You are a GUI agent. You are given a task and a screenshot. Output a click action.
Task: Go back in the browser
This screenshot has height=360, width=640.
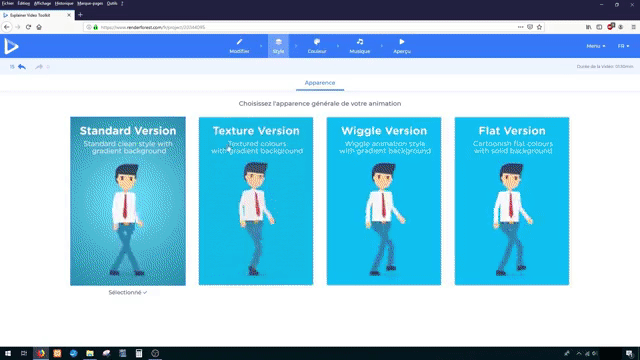click(x=7, y=27)
